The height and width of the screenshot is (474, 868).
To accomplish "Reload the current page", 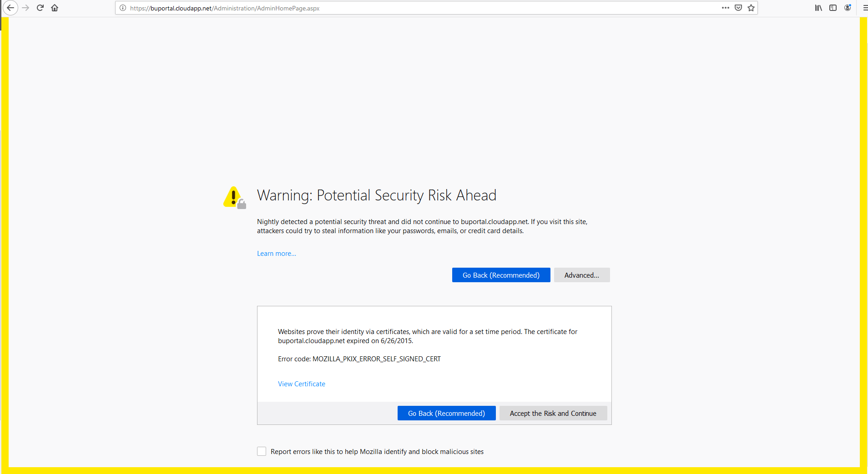I will [x=40, y=8].
